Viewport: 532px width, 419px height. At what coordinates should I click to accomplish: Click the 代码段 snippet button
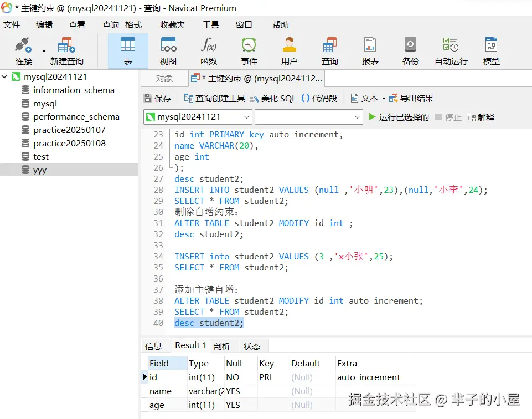point(319,99)
